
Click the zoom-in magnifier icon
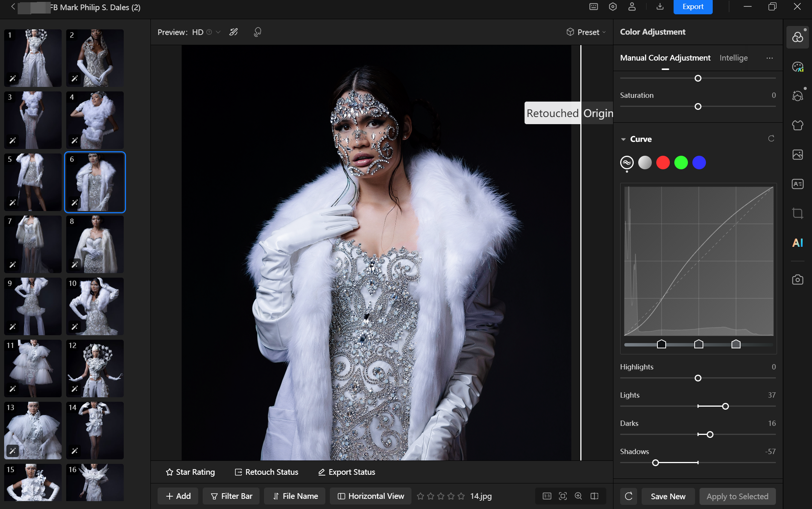pos(578,496)
